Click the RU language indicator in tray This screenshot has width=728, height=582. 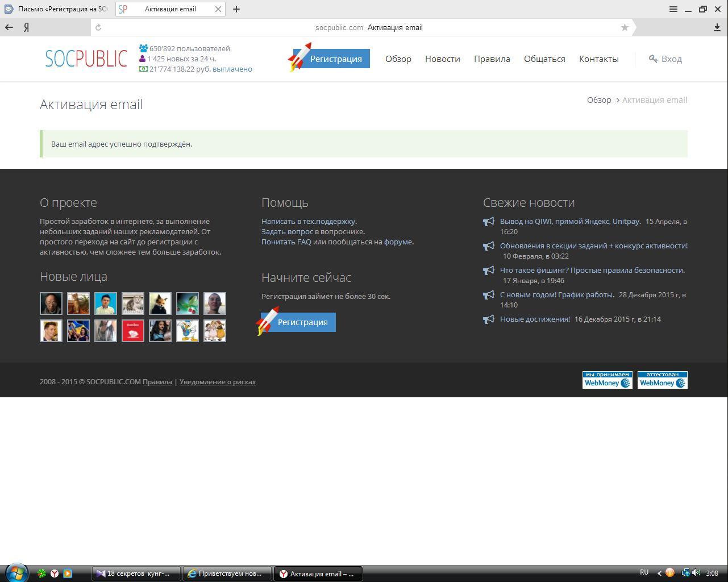click(644, 572)
